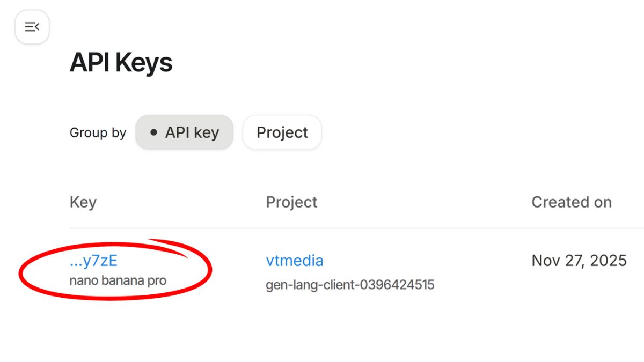Click the Key column header
The height and width of the screenshot is (362, 644).
(x=83, y=202)
